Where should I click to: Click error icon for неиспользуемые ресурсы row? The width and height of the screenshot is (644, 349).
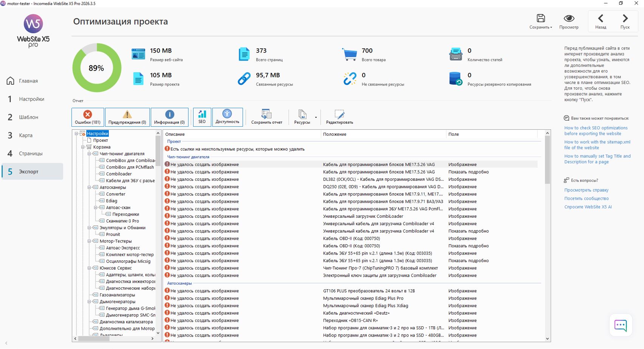coord(167,149)
